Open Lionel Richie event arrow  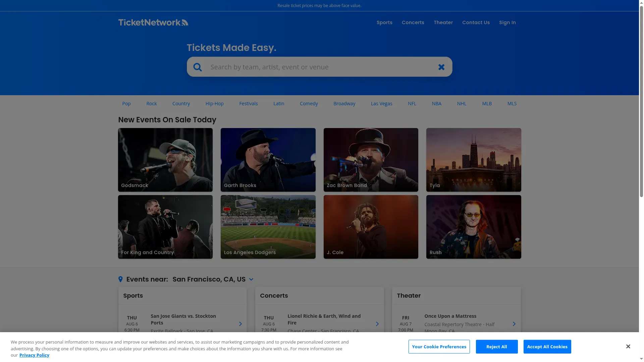coord(377,324)
